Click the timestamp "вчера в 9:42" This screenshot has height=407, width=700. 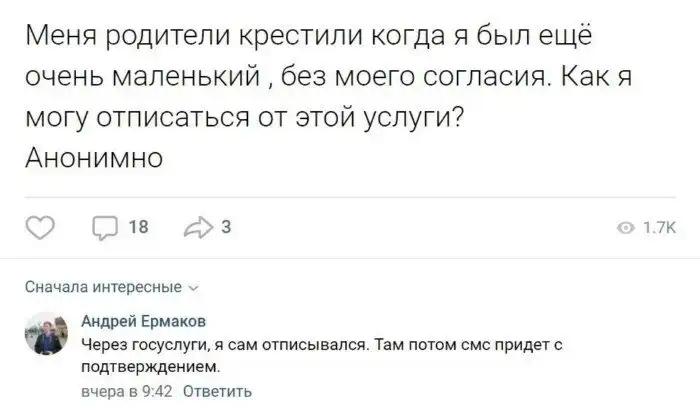128,391
